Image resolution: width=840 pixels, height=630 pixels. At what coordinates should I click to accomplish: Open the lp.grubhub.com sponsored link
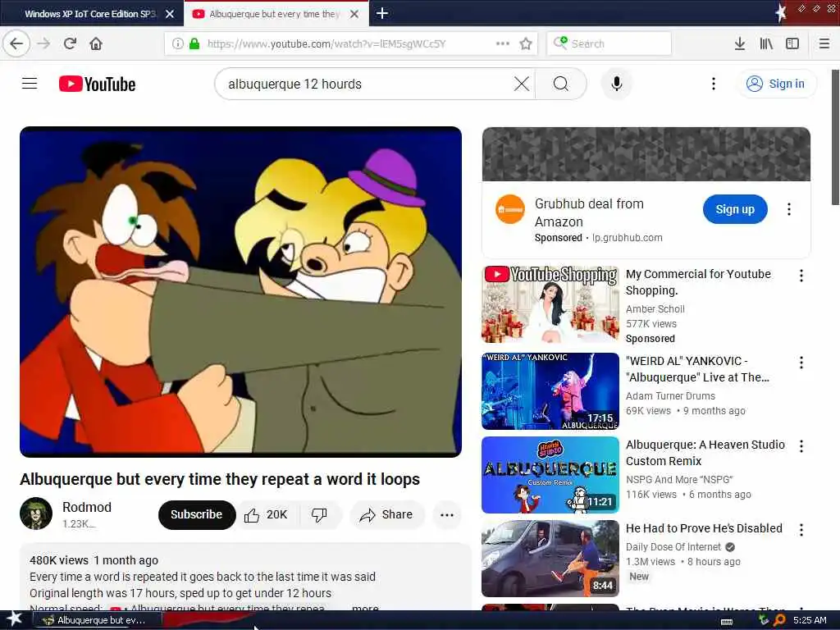point(628,238)
